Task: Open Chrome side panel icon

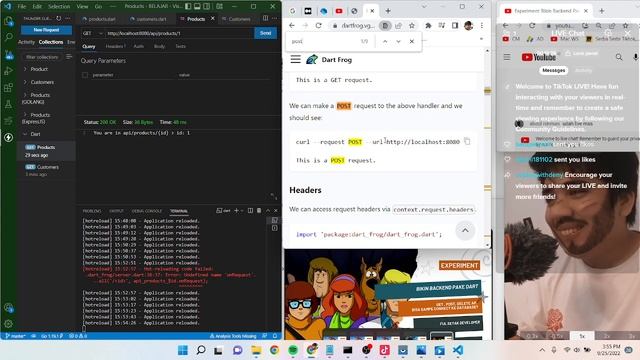Action: [455, 26]
